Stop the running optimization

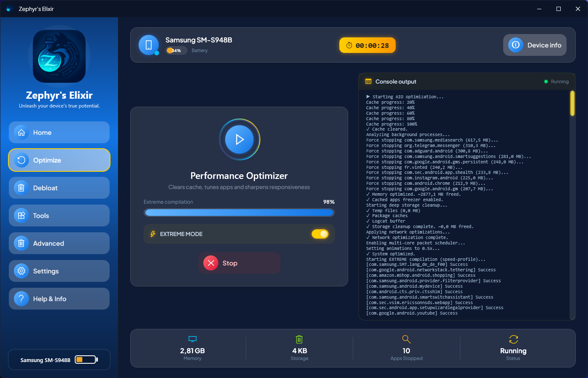239,263
